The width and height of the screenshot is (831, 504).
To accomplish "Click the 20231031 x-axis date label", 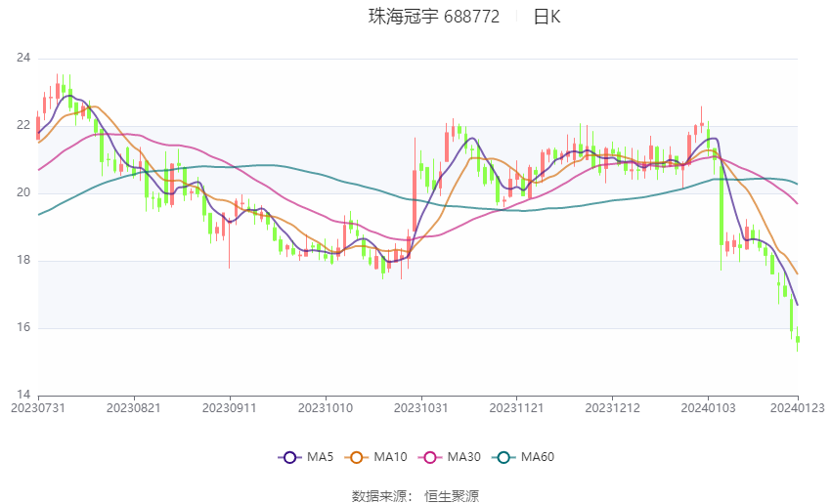I will [420, 408].
